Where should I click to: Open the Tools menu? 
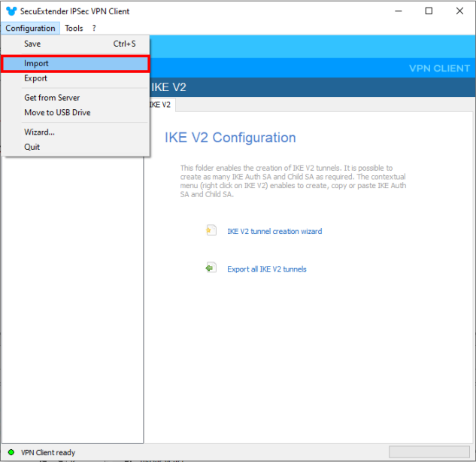point(74,28)
